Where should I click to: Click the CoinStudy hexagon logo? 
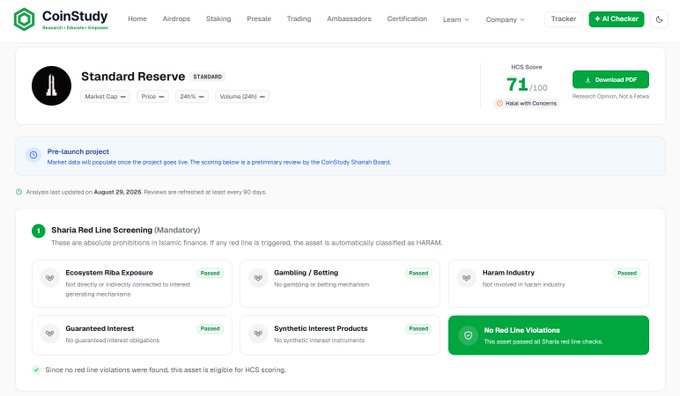24,20
